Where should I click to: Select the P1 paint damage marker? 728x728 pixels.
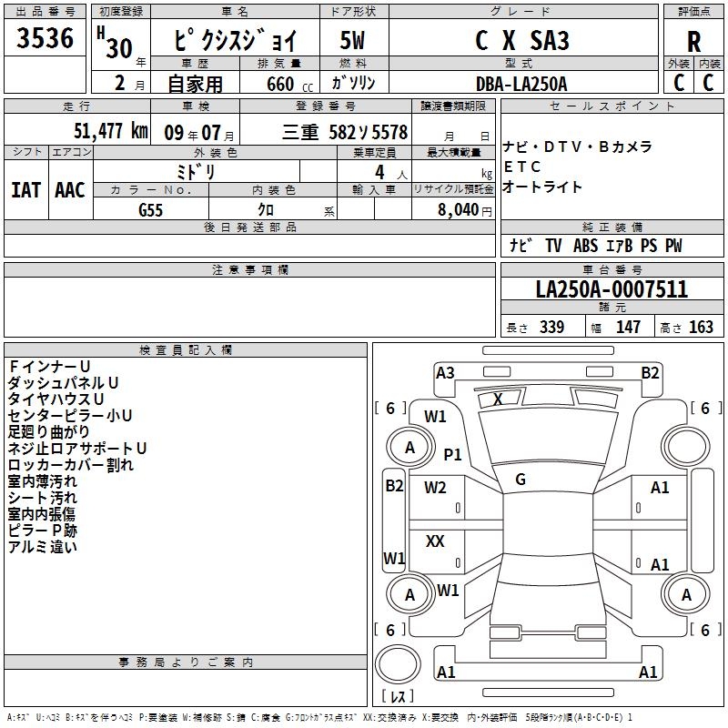pyautogui.click(x=452, y=454)
